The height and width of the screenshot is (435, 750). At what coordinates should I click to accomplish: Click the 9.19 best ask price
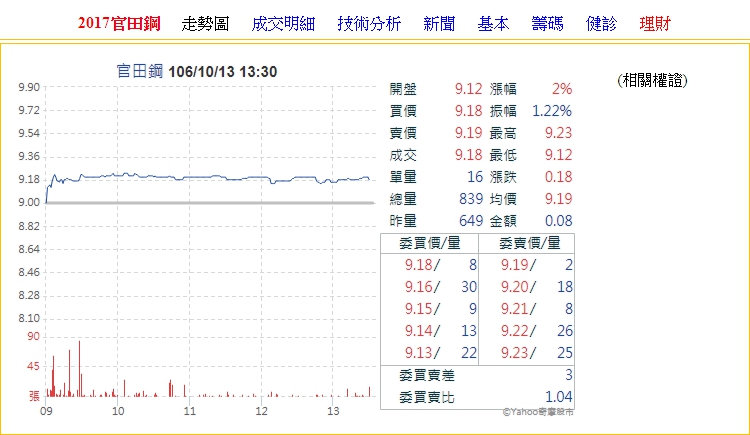[512, 265]
